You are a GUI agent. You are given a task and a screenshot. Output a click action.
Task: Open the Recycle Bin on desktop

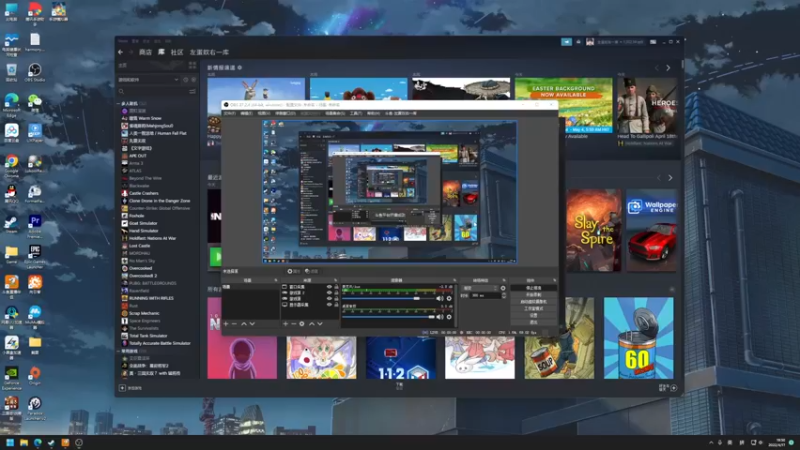(11, 71)
